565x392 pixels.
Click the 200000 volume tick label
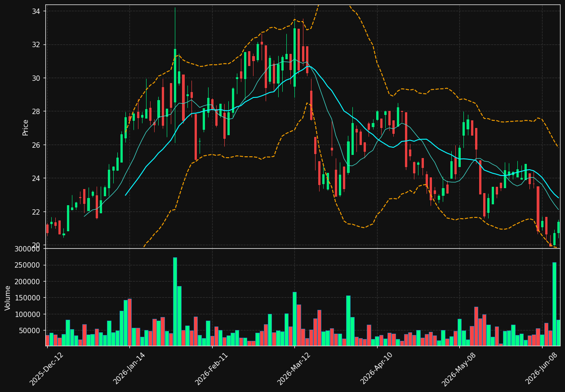28,282
